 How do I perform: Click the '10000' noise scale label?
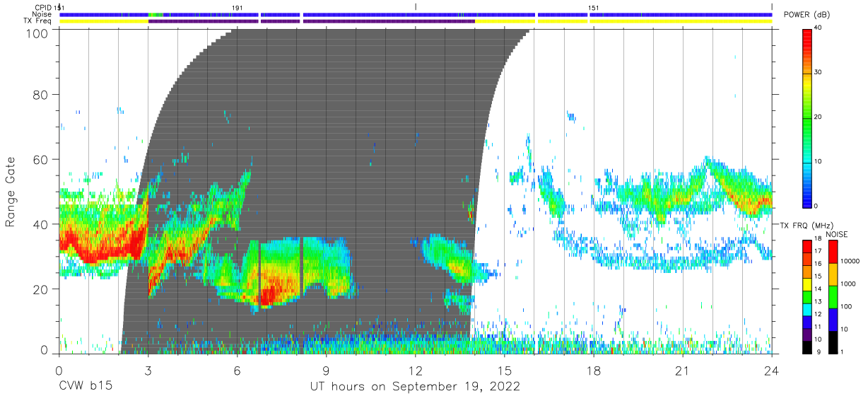[x=850, y=261]
